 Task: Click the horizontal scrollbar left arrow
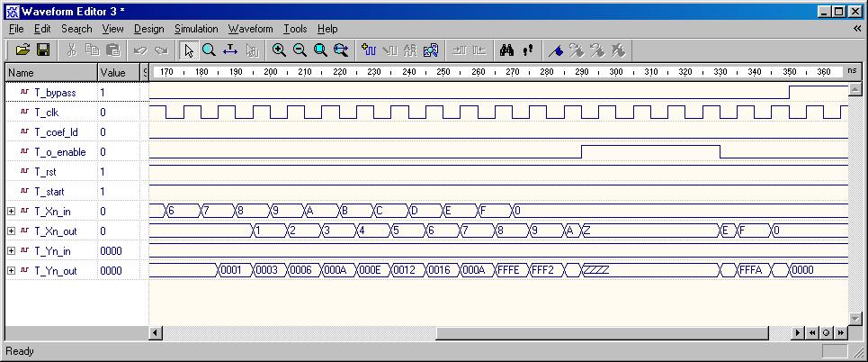click(156, 333)
